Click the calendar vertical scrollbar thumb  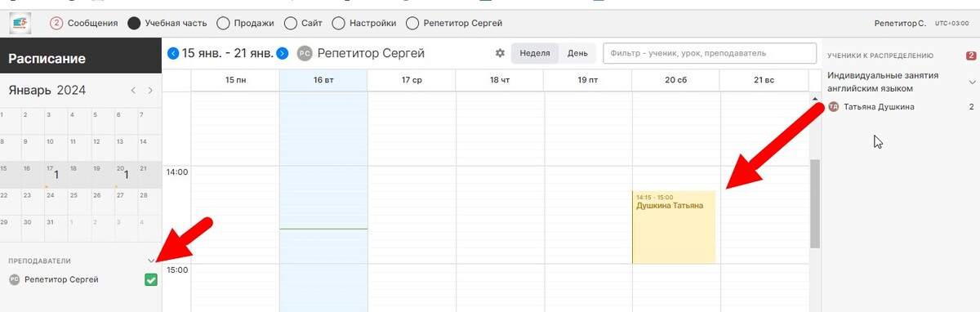(x=814, y=203)
